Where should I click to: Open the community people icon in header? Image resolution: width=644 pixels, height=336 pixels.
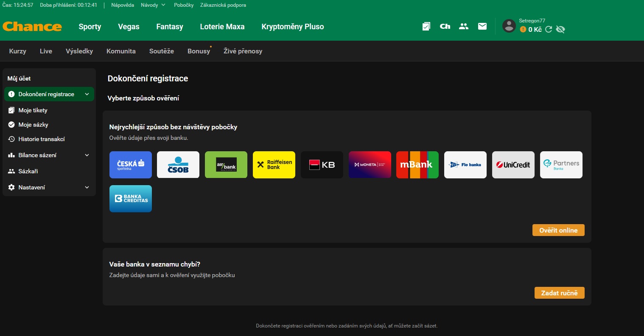click(x=464, y=26)
